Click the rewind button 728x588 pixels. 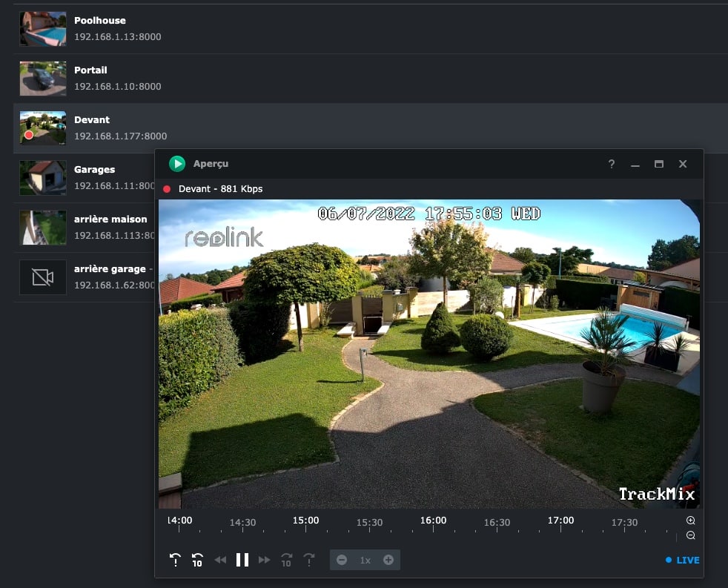tap(220, 560)
